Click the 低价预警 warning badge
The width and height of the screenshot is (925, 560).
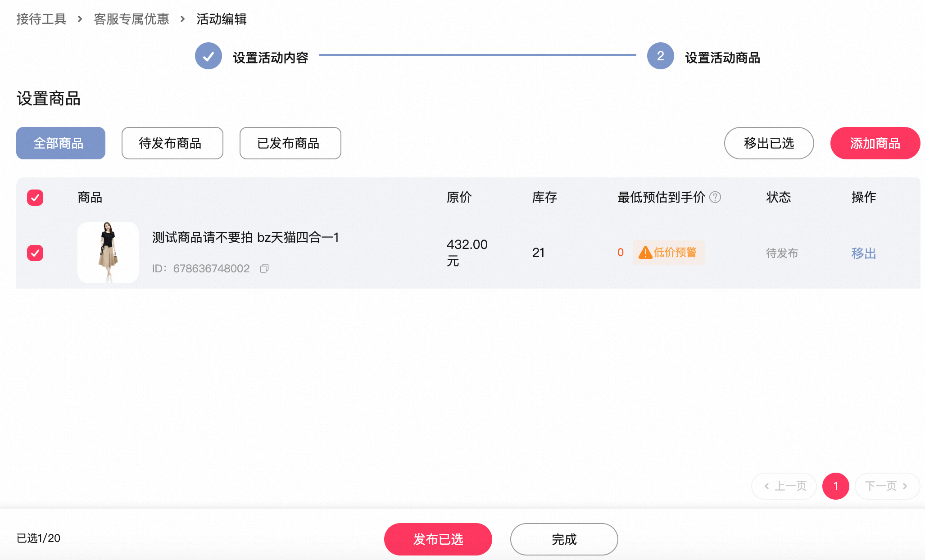[x=668, y=252]
